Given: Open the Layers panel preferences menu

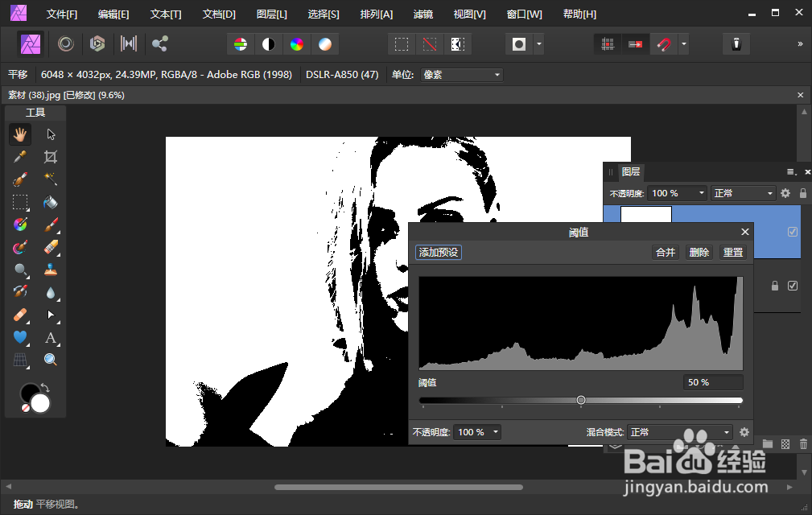Looking at the screenshot, I should point(791,172).
